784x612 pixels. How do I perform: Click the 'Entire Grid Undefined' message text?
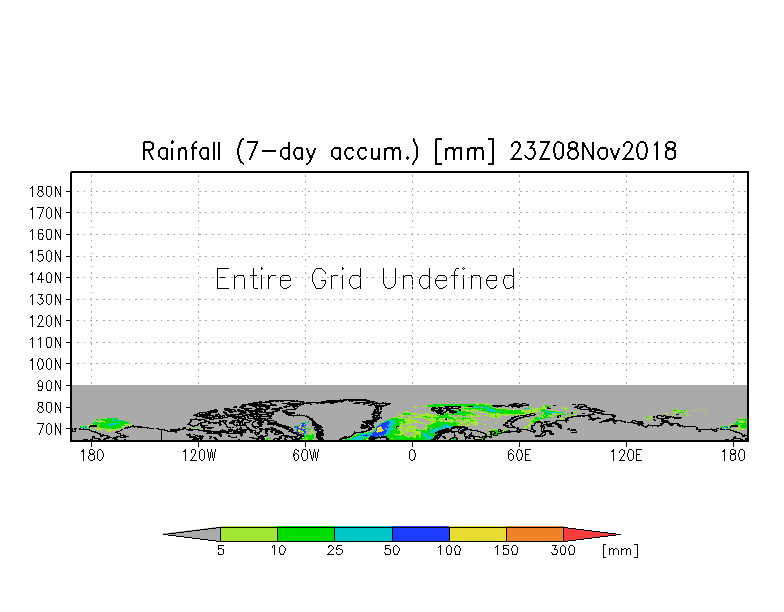tap(366, 279)
